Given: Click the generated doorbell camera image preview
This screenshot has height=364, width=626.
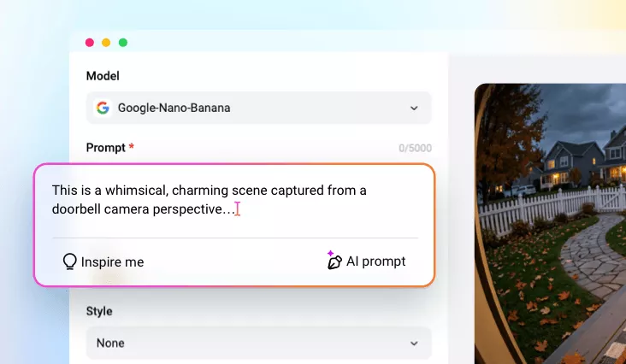Looking at the screenshot, I should tap(550, 224).
